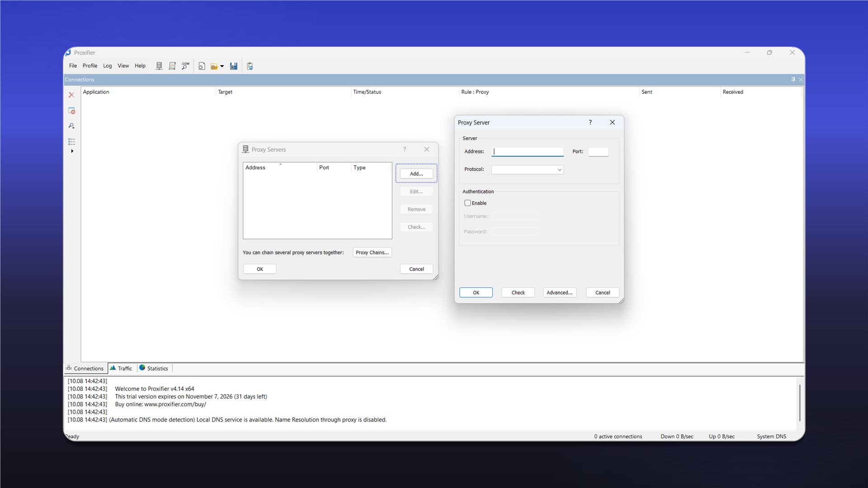
Task: Click the Time/Status column header
Action: [x=405, y=92]
